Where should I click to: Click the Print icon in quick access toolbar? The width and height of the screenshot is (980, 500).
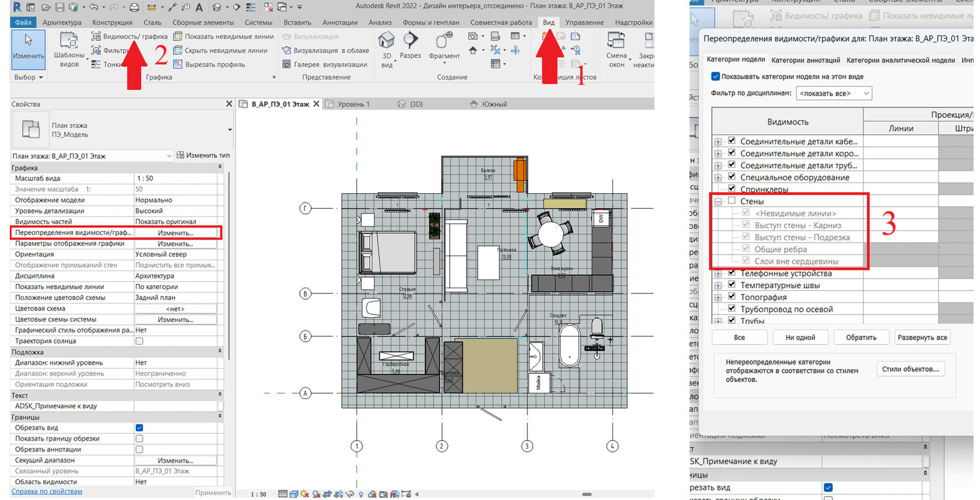(134, 7)
